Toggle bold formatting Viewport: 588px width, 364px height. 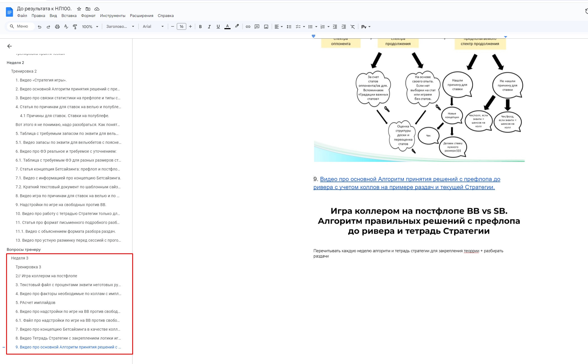click(200, 27)
